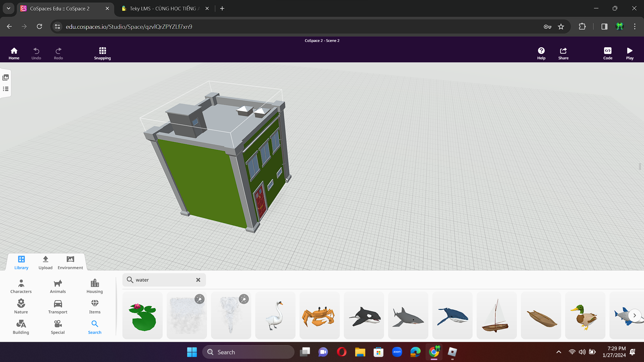Select the Nature category
The height and width of the screenshot is (362, 644).
[x=21, y=307]
